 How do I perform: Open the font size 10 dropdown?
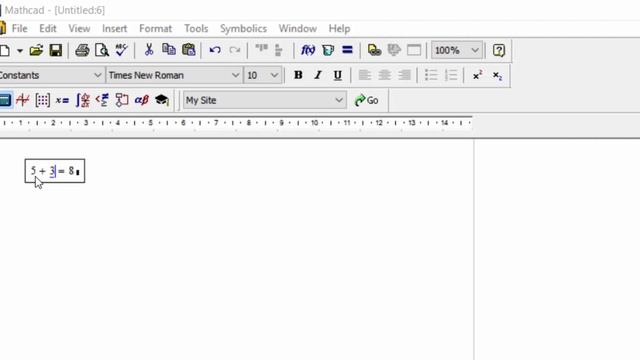pyautogui.click(x=262, y=76)
